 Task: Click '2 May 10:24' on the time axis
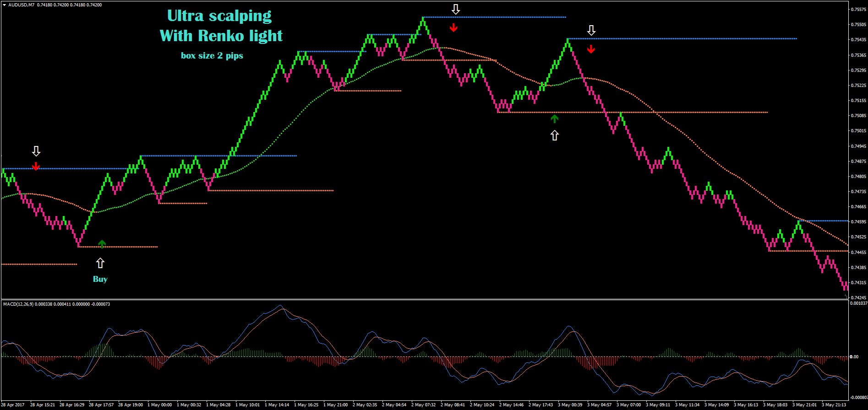pyautogui.click(x=482, y=405)
